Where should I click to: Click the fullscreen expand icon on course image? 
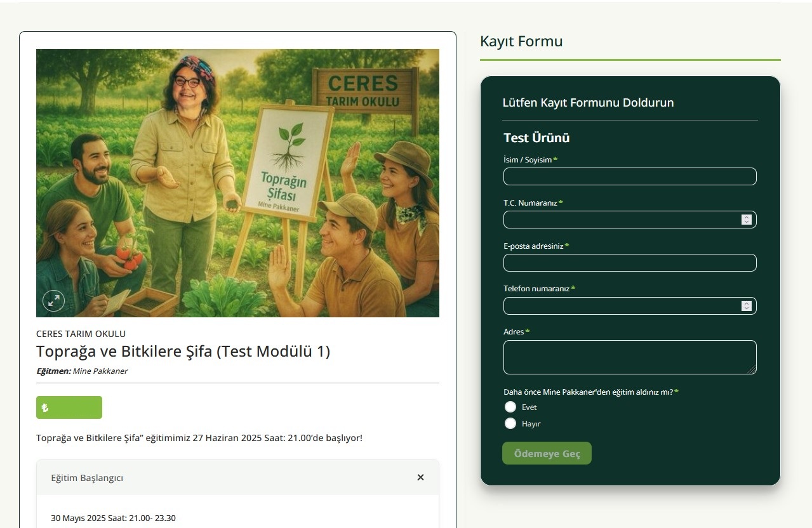tap(54, 300)
